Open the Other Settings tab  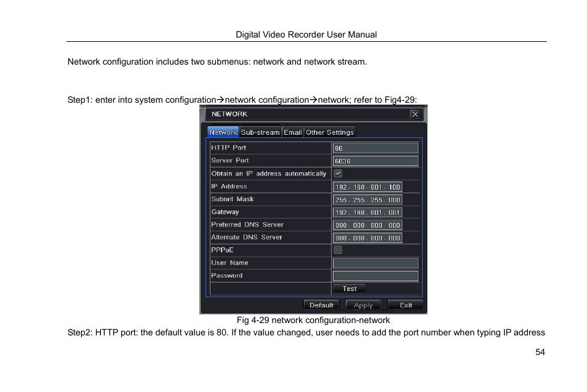tap(330, 132)
